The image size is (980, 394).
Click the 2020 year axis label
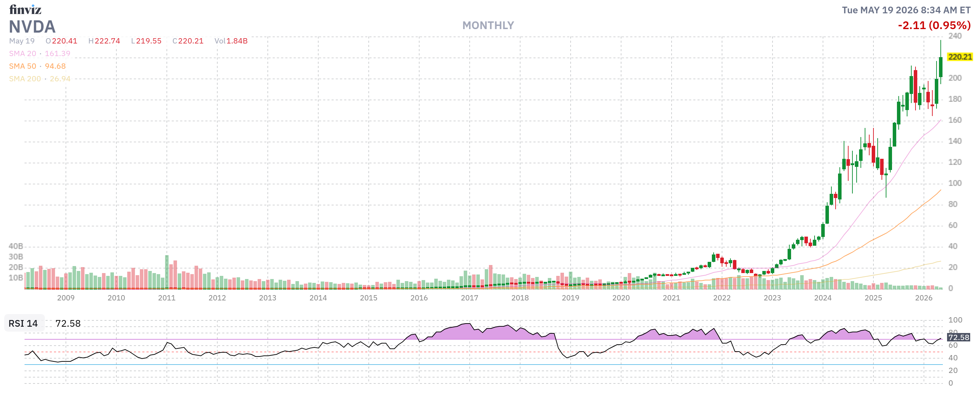[621, 298]
